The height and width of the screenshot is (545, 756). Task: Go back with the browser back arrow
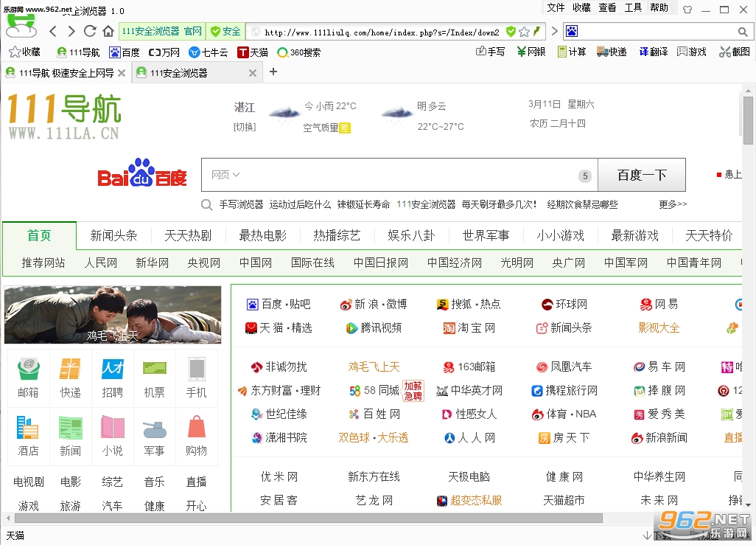[53, 32]
